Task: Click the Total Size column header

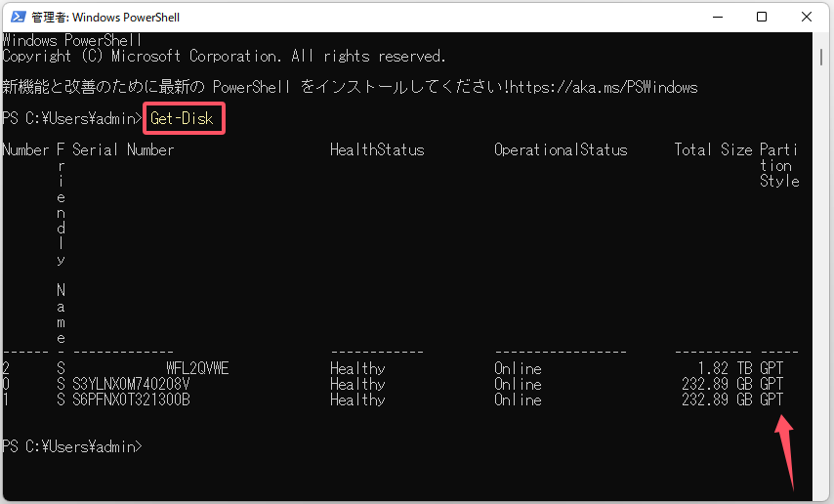Action: click(x=713, y=150)
